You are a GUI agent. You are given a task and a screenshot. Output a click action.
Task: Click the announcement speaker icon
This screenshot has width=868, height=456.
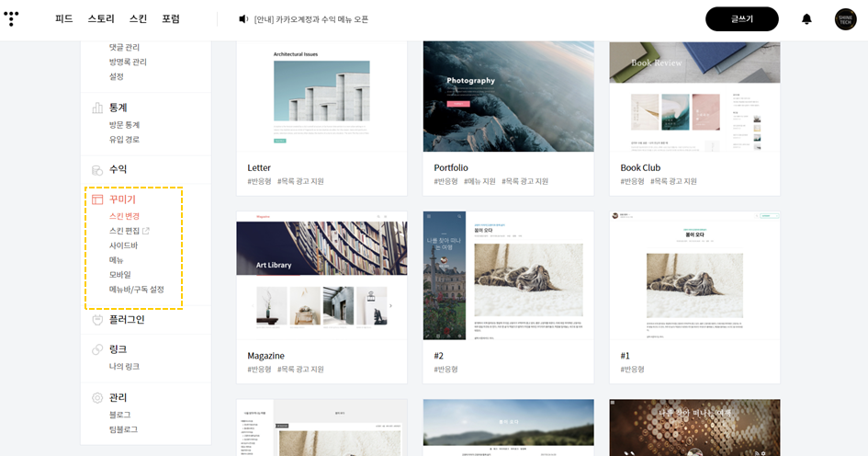[243, 18]
